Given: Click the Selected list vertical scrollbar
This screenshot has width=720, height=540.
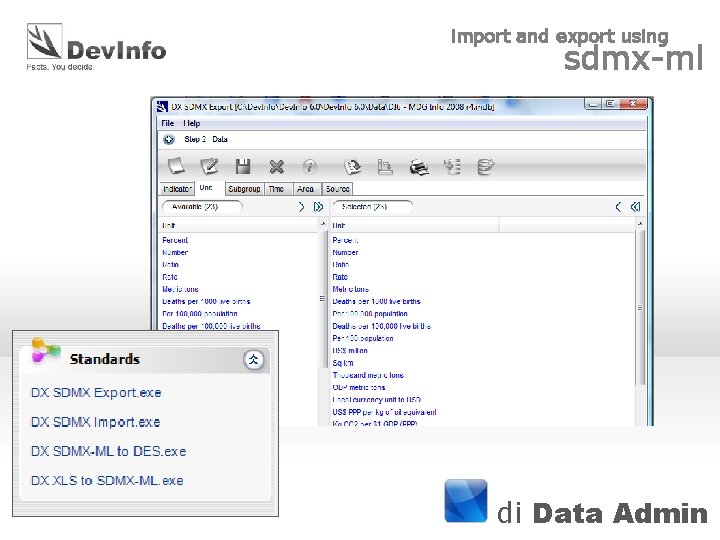Looking at the screenshot, I should [x=640, y=308].
